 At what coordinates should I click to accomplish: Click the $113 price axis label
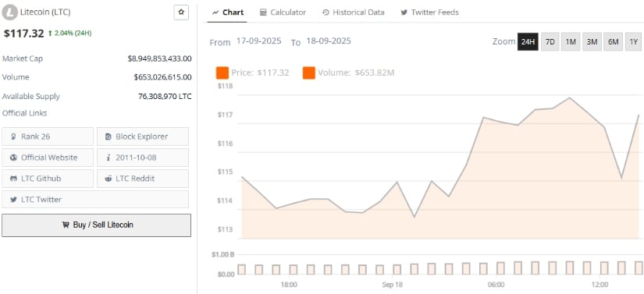click(225, 229)
